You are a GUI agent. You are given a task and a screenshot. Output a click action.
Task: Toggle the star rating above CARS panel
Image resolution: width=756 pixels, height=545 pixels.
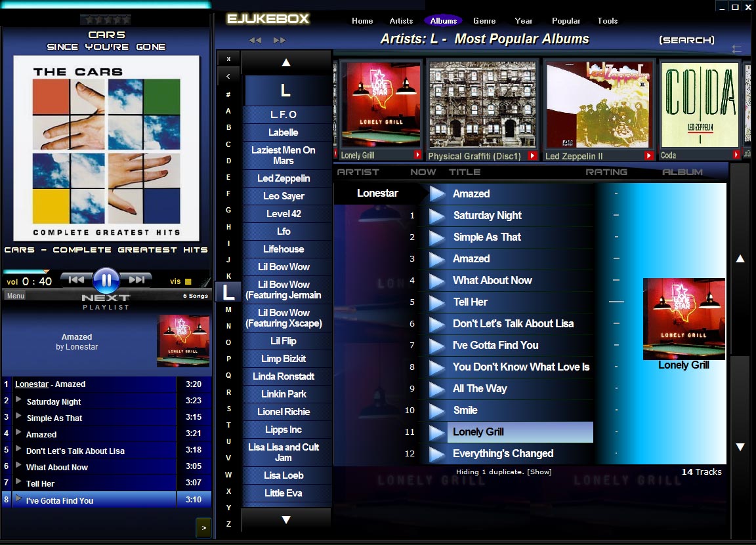(x=105, y=19)
